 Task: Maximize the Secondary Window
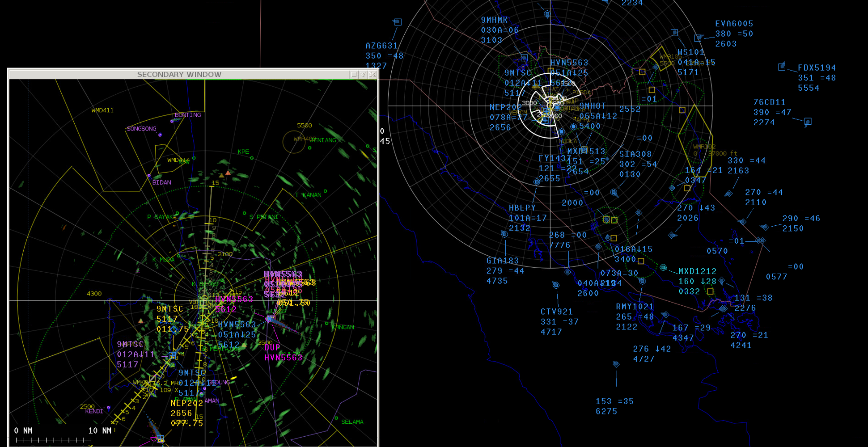click(354, 75)
